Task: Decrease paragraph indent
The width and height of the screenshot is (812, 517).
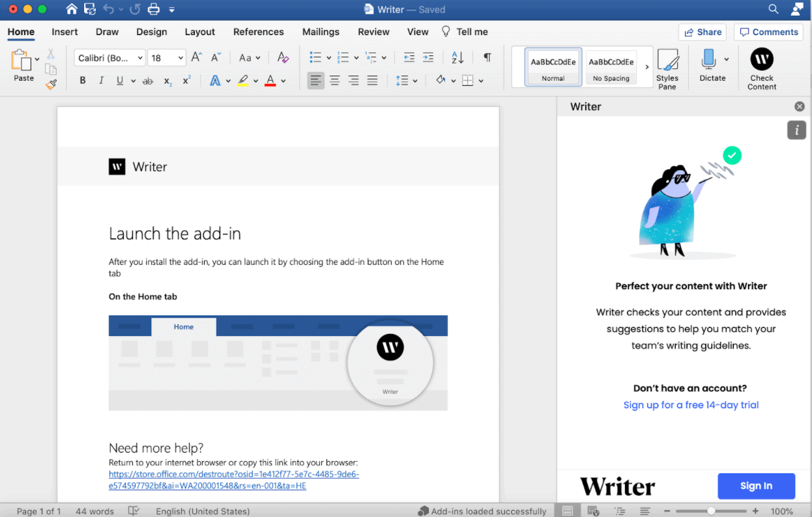Action: click(x=409, y=57)
